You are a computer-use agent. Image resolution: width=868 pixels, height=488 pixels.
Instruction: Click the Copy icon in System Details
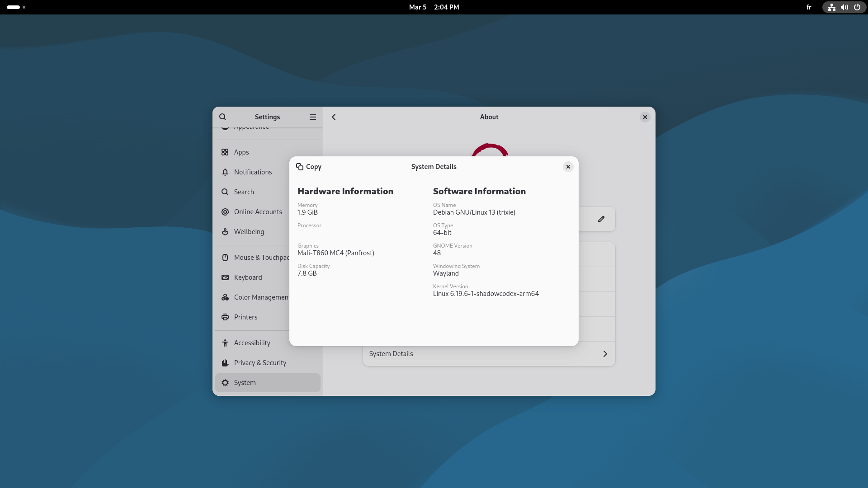[300, 167]
